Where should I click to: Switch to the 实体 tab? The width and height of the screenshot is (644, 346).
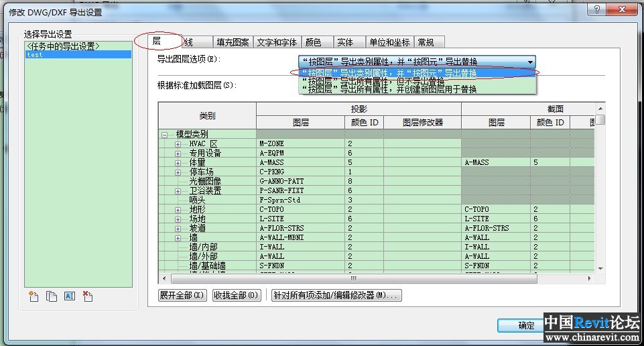click(349, 42)
